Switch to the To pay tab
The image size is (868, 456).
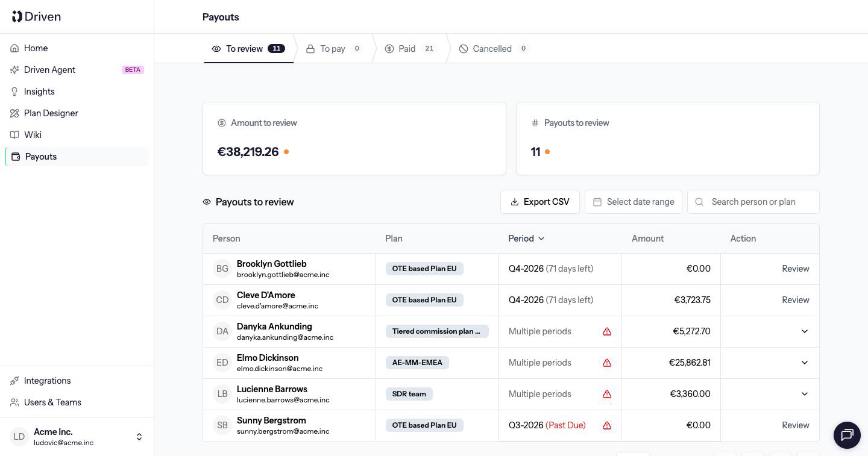333,49
